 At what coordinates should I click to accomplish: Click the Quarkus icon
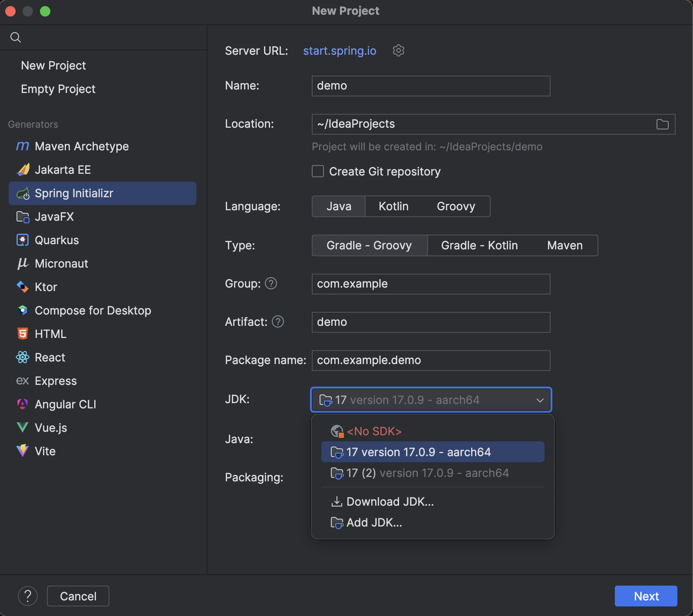23,240
